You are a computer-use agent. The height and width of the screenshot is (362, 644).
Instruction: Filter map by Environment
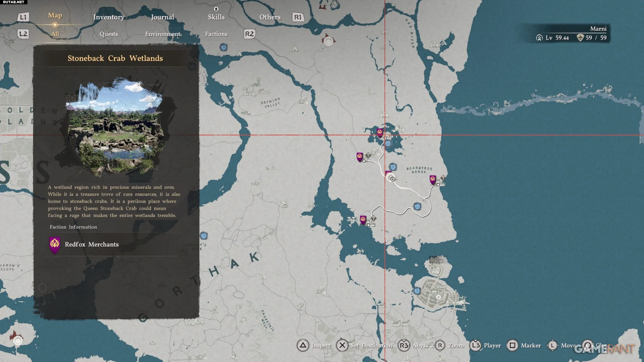[x=163, y=34]
